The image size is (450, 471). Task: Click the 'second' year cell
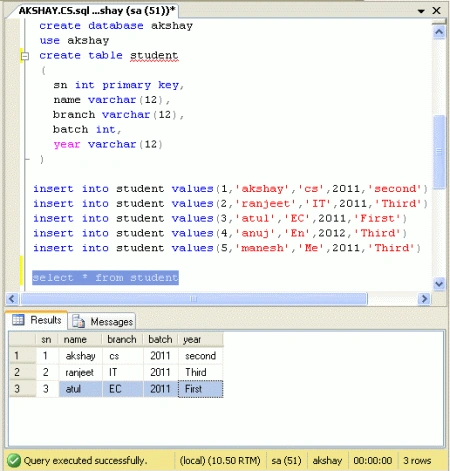(x=201, y=356)
